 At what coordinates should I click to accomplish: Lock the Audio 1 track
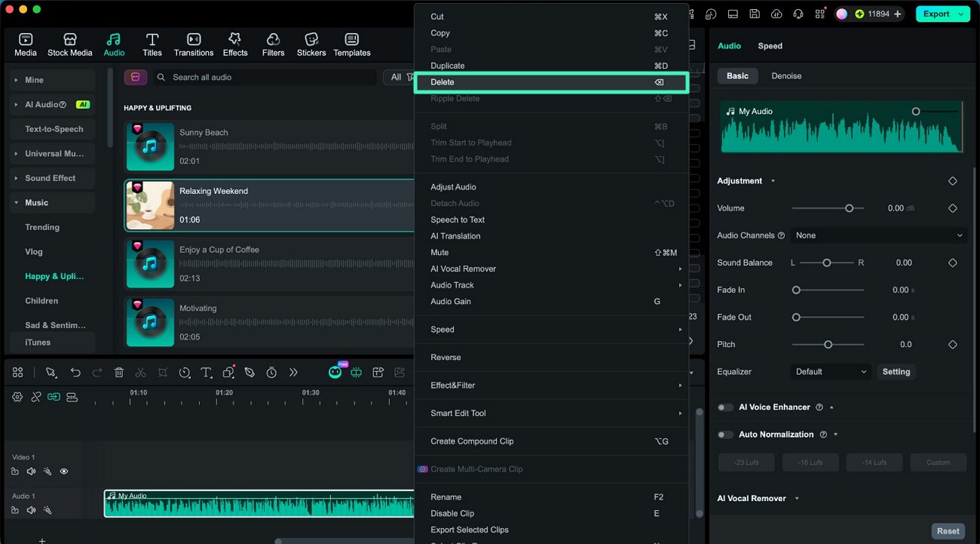(15, 510)
